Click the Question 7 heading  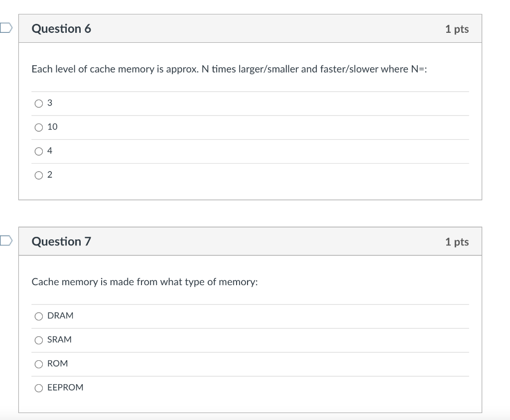(x=61, y=242)
